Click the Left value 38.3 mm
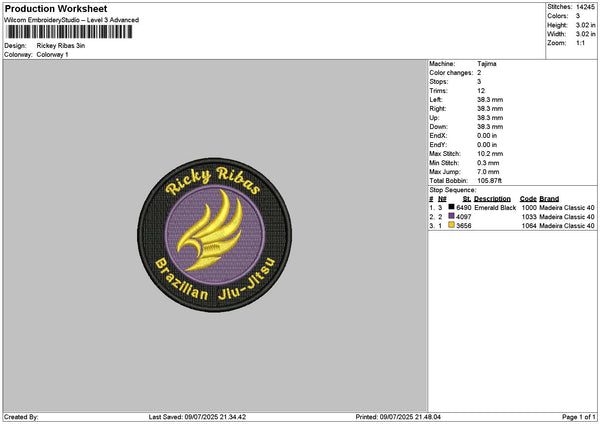Viewport: 600px width, 424px height. [490, 99]
